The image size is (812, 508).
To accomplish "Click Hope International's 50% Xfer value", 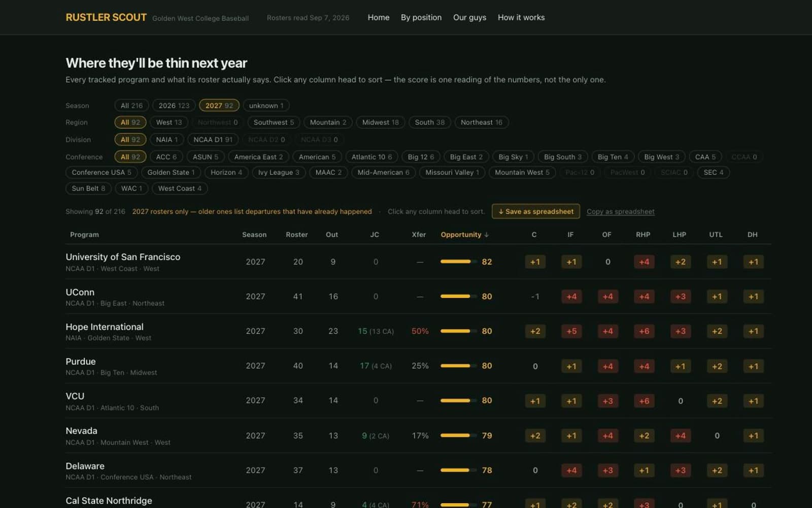I will tap(420, 331).
